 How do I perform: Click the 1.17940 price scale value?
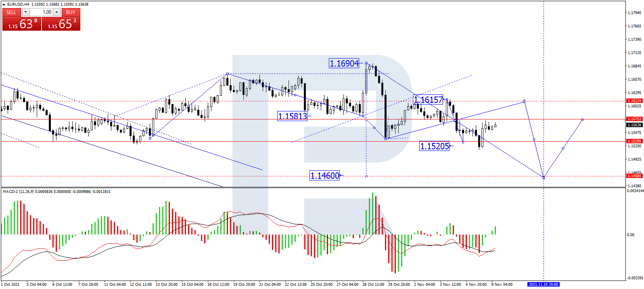click(635, 13)
